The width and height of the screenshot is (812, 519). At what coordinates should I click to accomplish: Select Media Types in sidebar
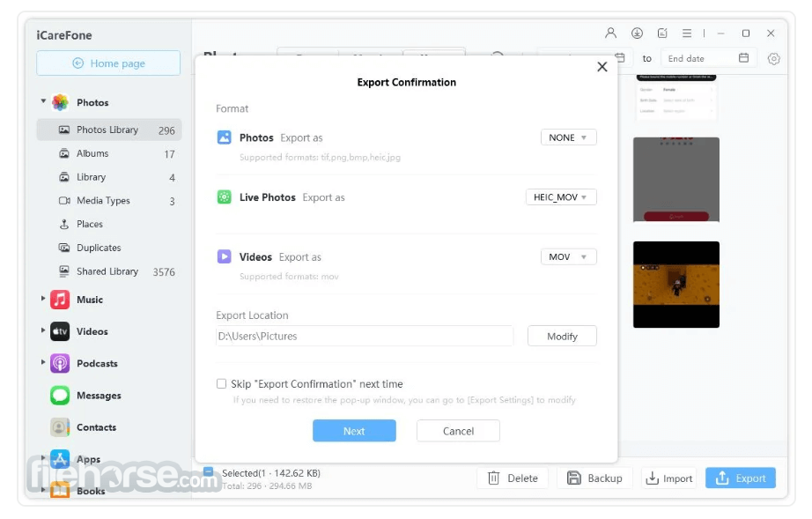point(108,200)
